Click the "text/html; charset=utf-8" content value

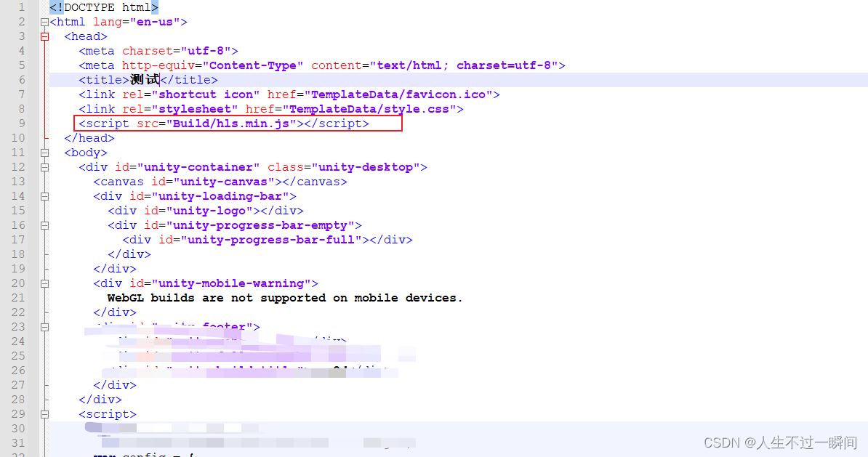point(464,65)
